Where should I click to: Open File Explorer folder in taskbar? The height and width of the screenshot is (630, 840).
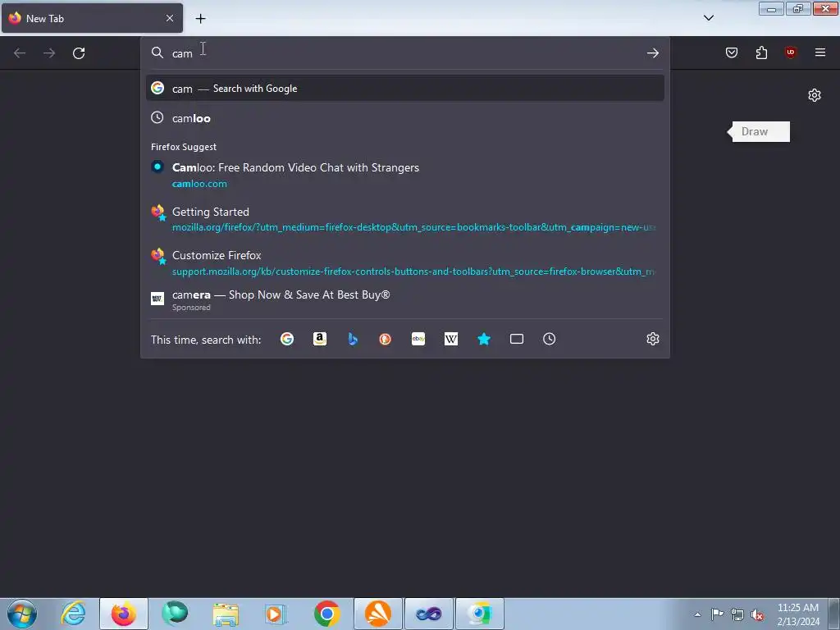226,614
